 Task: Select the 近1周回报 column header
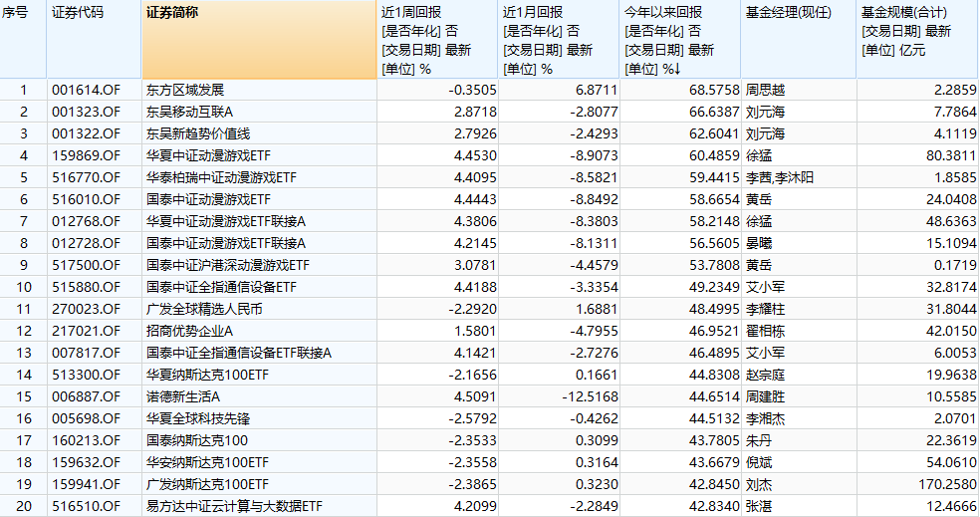point(436,40)
